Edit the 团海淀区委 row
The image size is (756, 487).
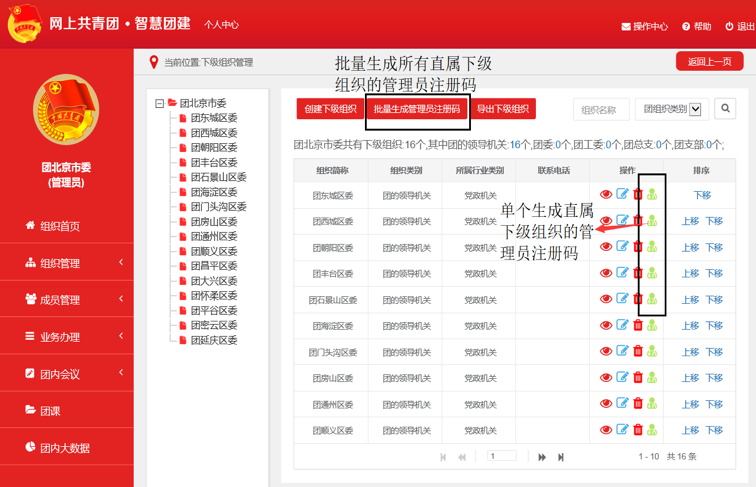coord(622,325)
